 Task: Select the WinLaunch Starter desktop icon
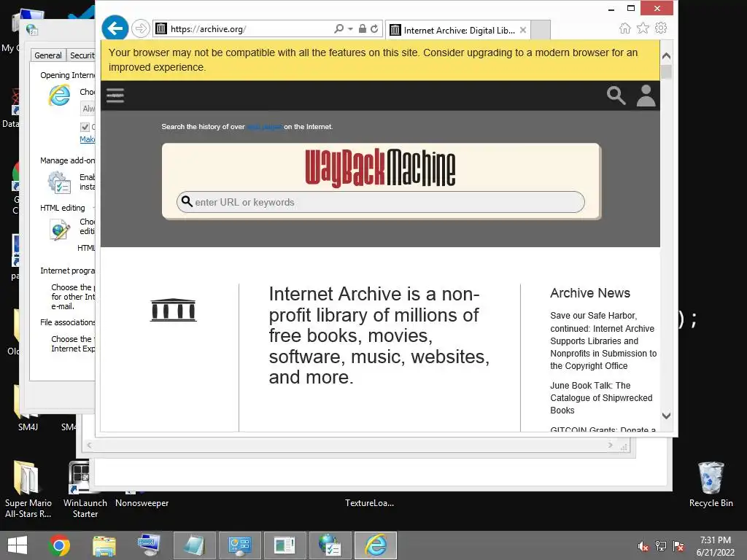click(85, 489)
